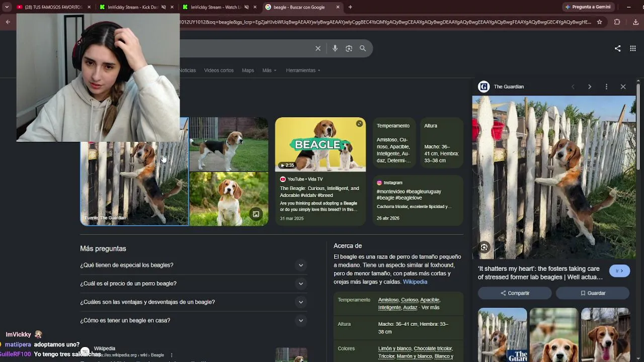This screenshot has width=644, height=362.
Task: Switch to the TUS FAMOSOS FAVORITOS YouTube tab
Action: (x=54, y=7)
